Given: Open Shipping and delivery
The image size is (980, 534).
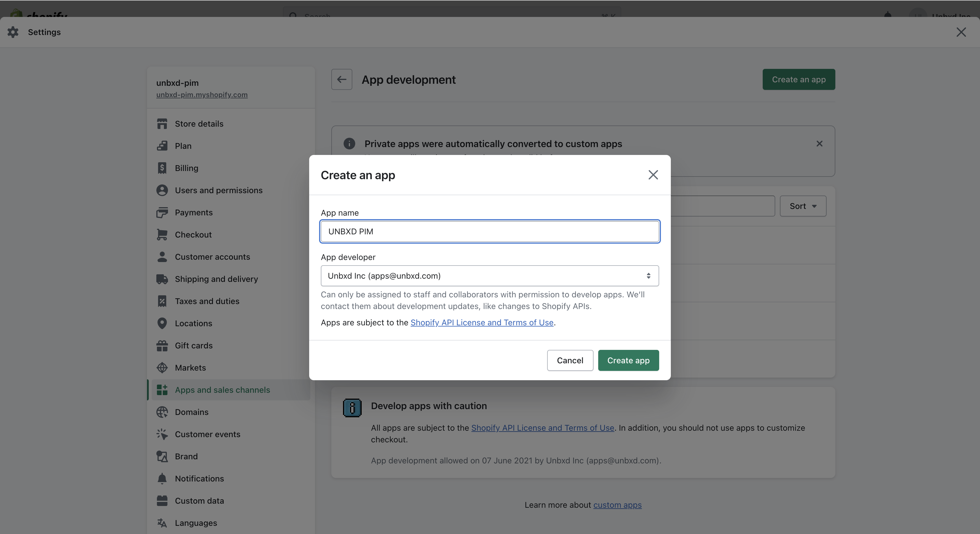Looking at the screenshot, I should coord(230,279).
